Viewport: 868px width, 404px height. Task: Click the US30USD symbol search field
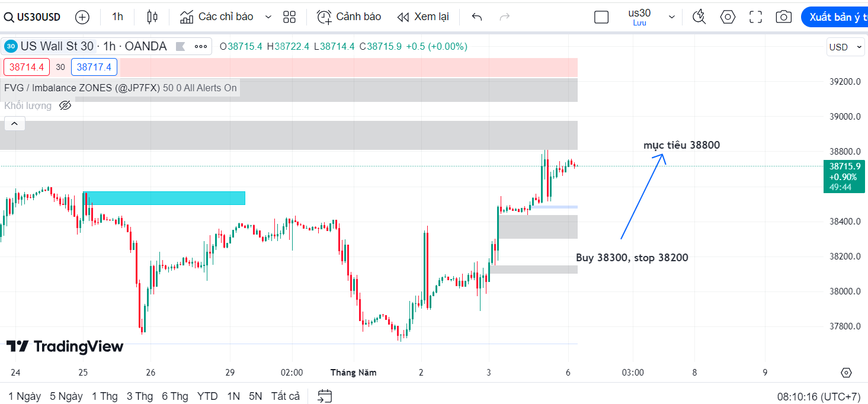tap(33, 17)
